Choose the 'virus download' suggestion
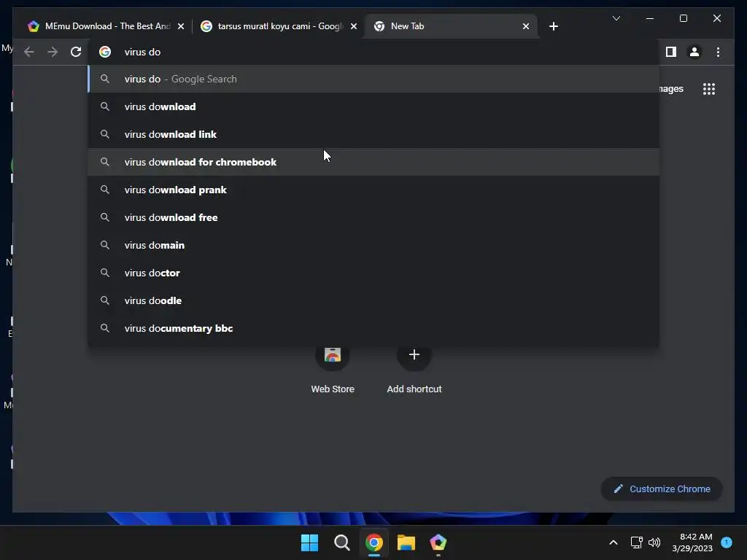This screenshot has height=560, width=747. 373,106
